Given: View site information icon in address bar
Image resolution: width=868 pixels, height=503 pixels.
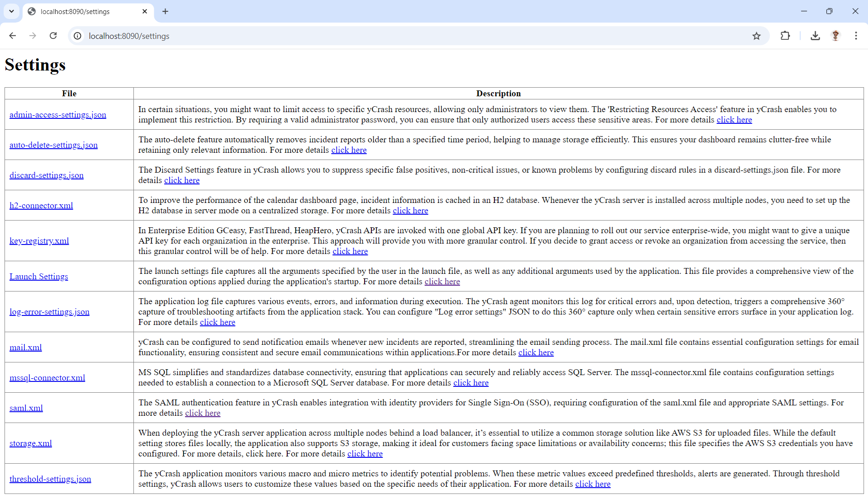Looking at the screenshot, I should 78,36.
